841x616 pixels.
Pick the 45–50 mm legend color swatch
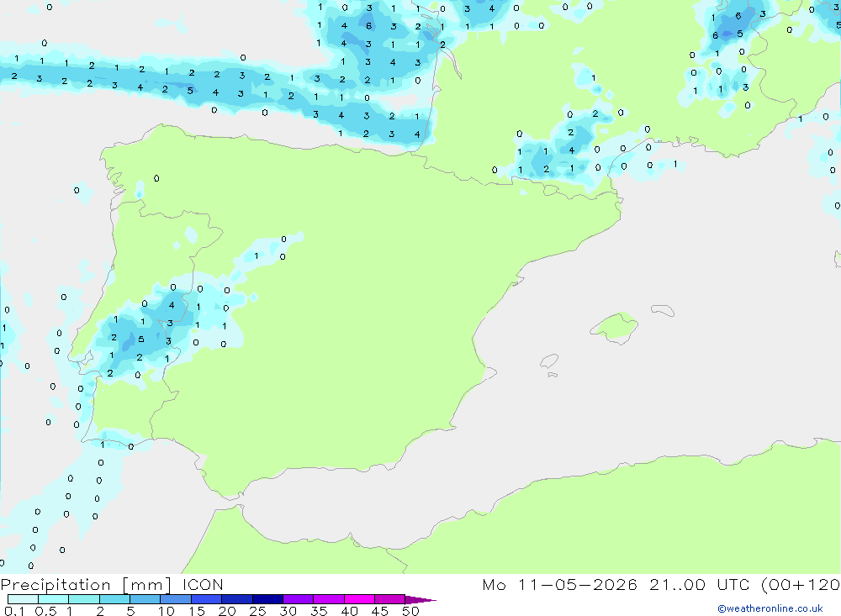(390, 599)
